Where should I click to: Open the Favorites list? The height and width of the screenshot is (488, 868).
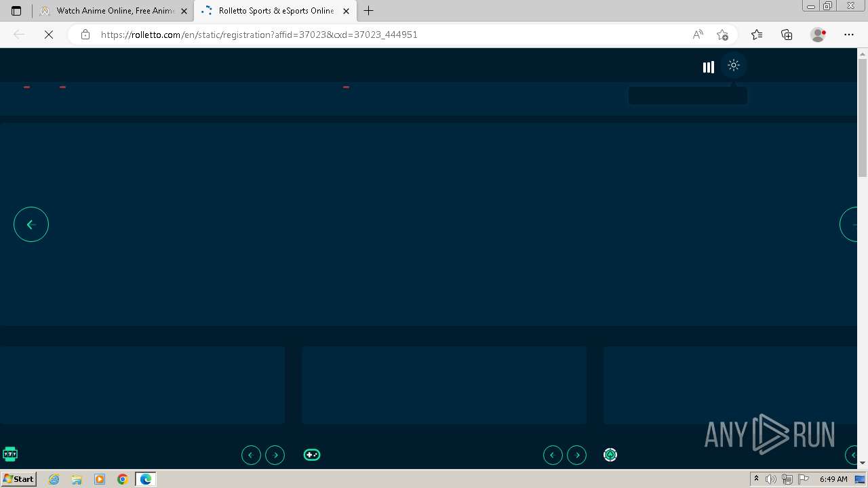[757, 35]
